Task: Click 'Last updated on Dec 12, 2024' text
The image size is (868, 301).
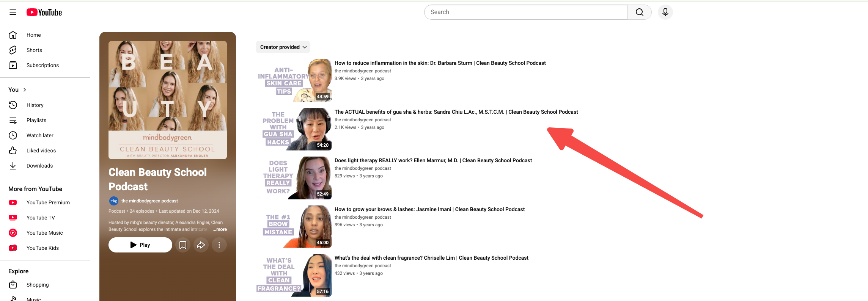Action: click(189, 211)
